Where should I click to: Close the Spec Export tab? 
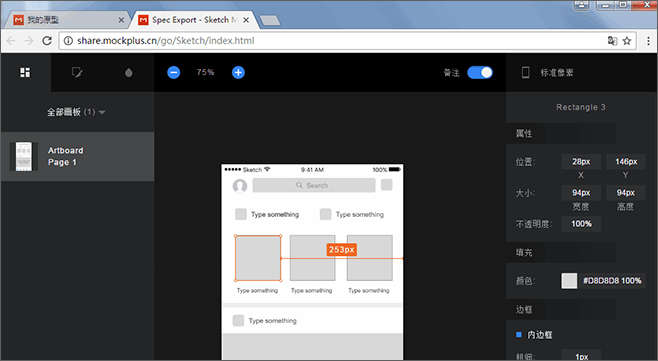246,20
